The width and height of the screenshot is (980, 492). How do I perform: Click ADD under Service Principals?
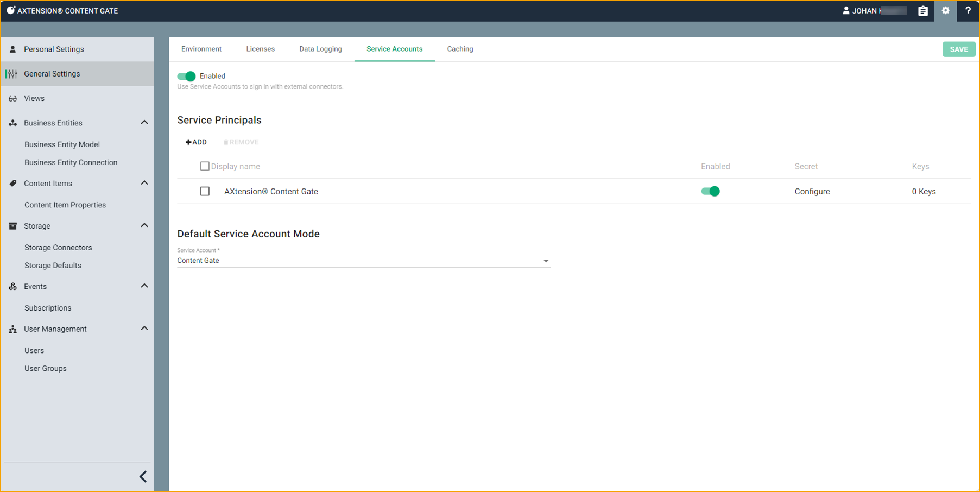coord(196,142)
